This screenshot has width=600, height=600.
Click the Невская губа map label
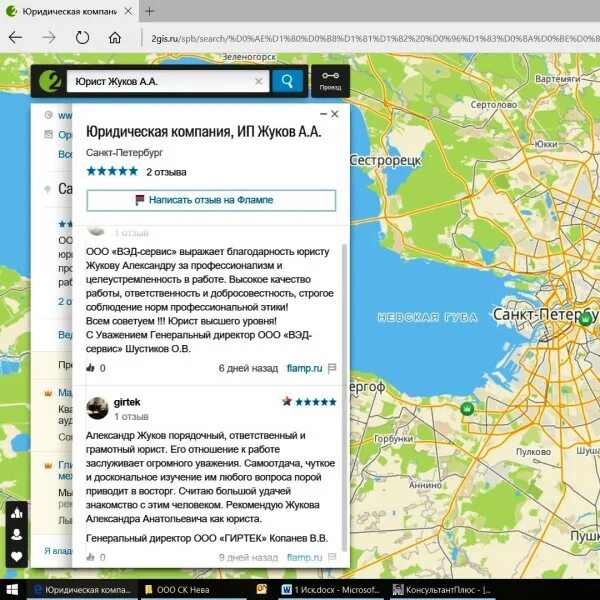coord(427,318)
